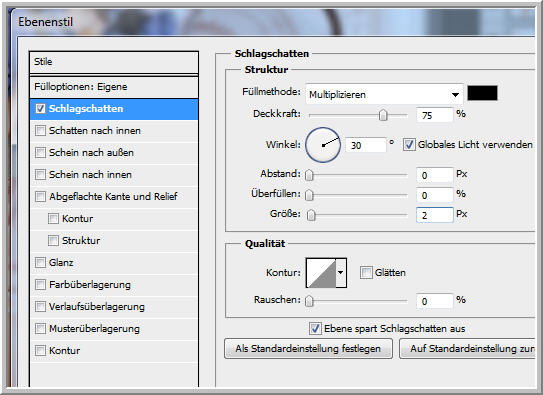Enable the Schatten nach innen checkbox
The width and height of the screenshot is (543, 395).
pyautogui.click(x=40, y=131)
